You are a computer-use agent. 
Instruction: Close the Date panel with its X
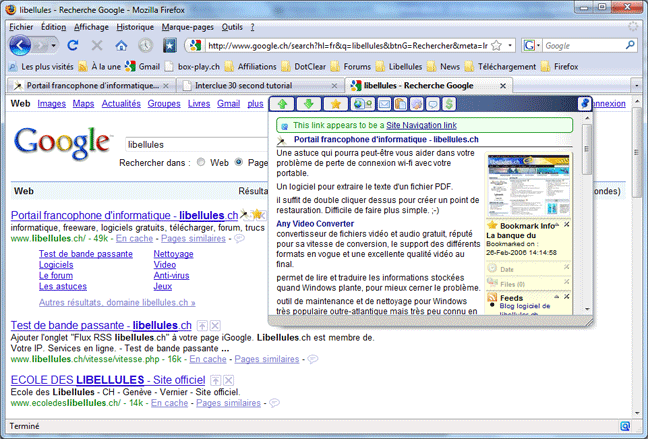point(567,267)
